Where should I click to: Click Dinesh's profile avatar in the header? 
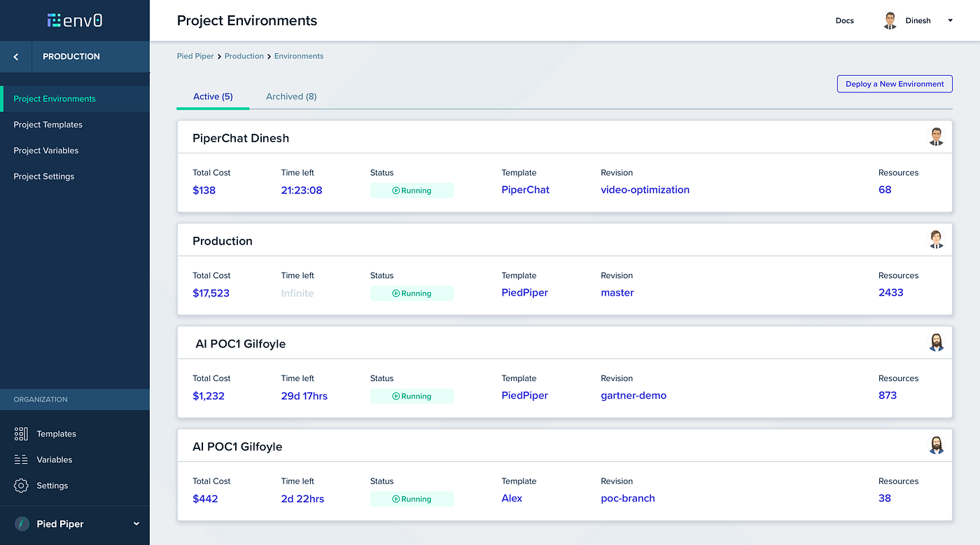(x=890, y=20)
